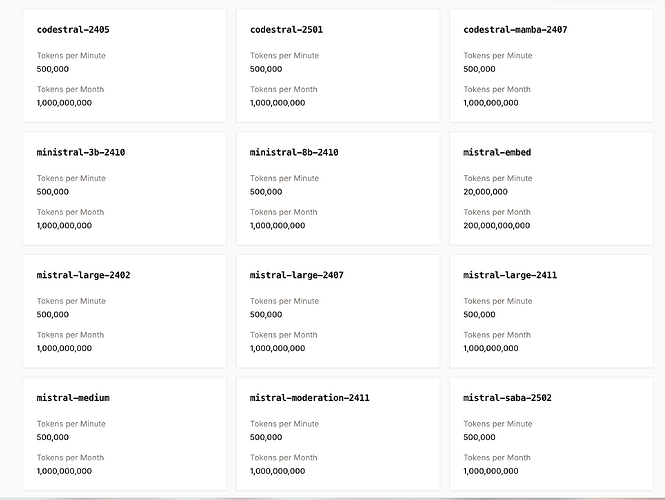This screenshot has width=665, height=500.
Task: Click the 500,000 value under mistral-medium
Action: [x=53, y=437]
